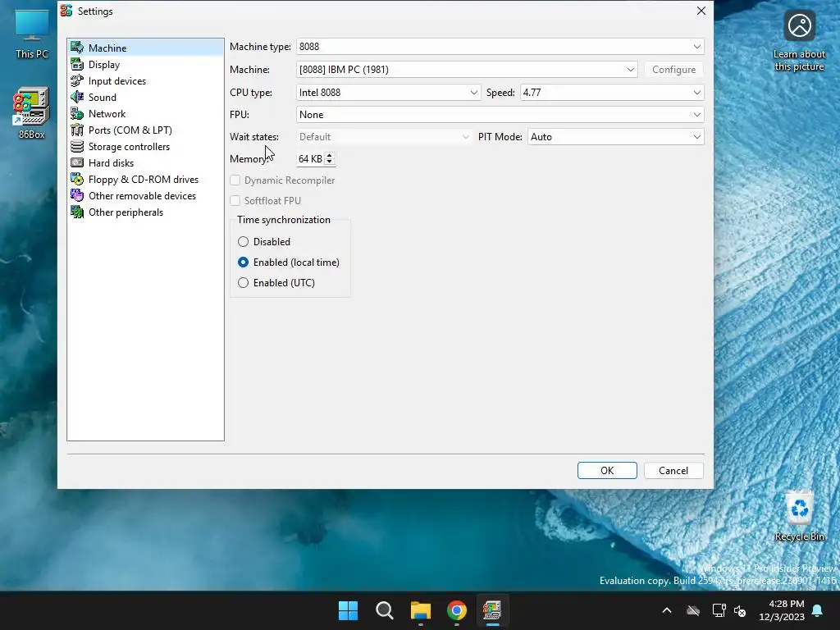This screenshot has height=630, width=840.
Task: Click the taskbar clock and date
Action: (x=782, y=610)
